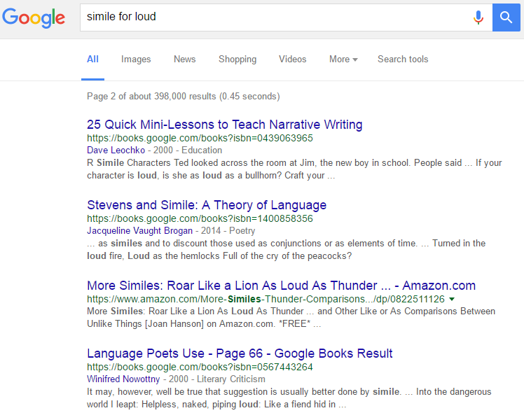Open the News tab
This screenshot has width=524, height=420.
(x=185, y=59)
